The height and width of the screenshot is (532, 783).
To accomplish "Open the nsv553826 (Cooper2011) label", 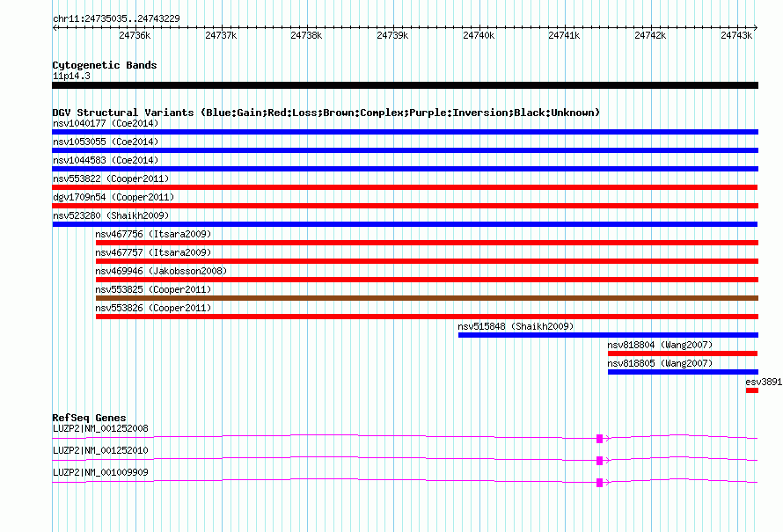I will click(x=153, y=308).
